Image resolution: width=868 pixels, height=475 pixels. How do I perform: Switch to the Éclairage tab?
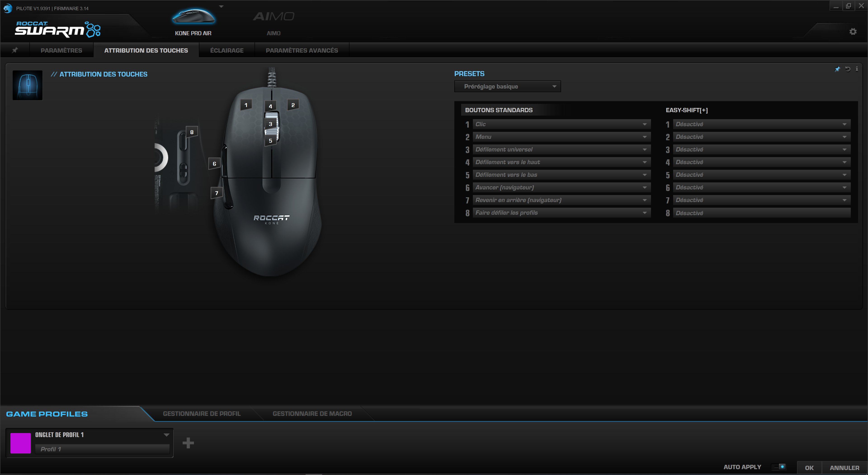tap(227, 51)
